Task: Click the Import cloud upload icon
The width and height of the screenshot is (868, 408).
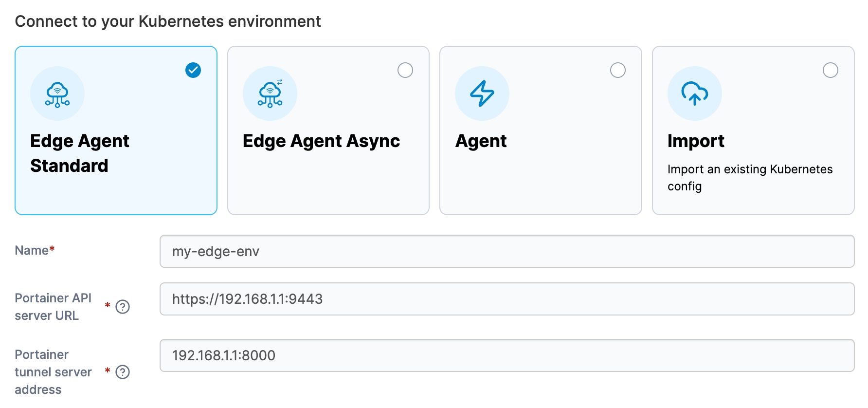Action: [694, 93]
